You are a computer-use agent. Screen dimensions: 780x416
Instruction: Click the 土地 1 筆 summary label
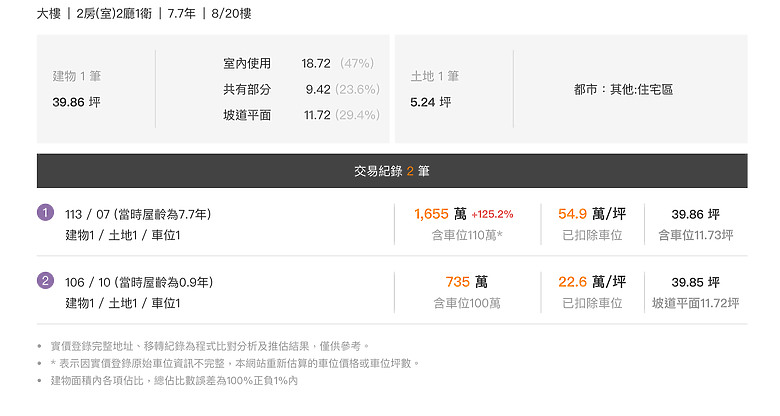coord(435,76)
